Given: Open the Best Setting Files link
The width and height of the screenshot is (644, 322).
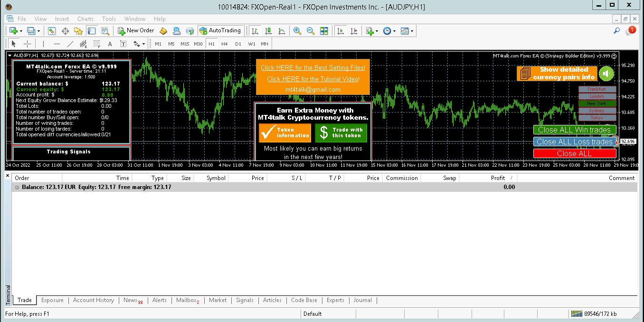Looking at the screenshot, I should pos(313,67).
